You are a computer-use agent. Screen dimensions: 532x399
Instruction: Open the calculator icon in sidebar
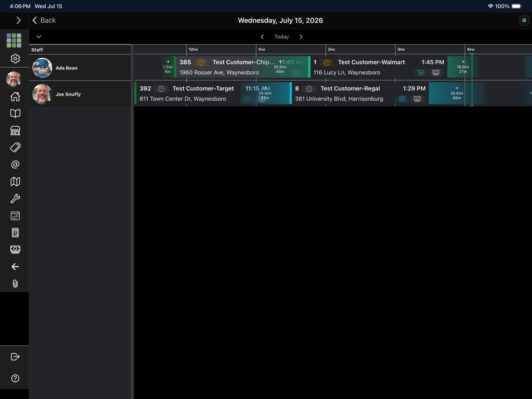click(x=15, y=233)
